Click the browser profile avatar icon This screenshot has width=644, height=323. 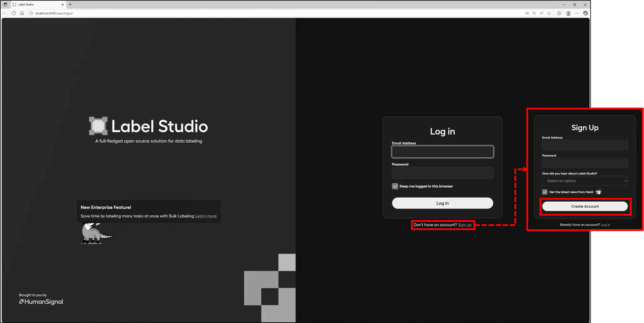coord(568,13)
